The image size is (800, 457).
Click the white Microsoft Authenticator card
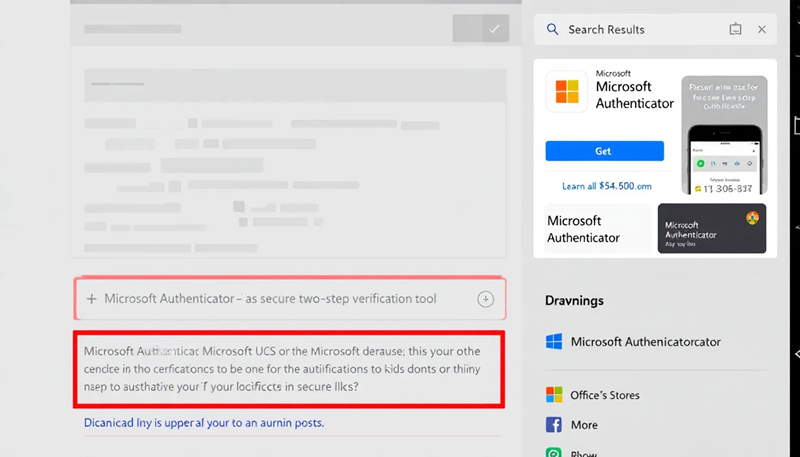coord(597,229)
